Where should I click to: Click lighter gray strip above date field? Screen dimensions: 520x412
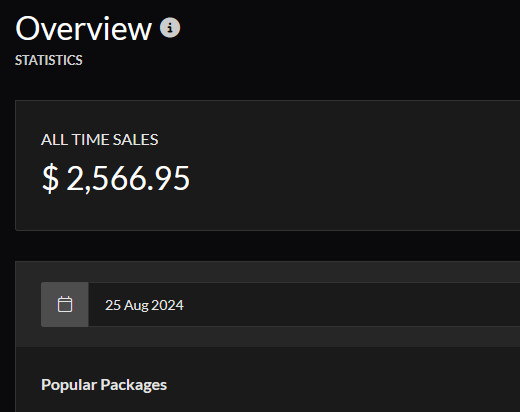(x=268, y=272)
